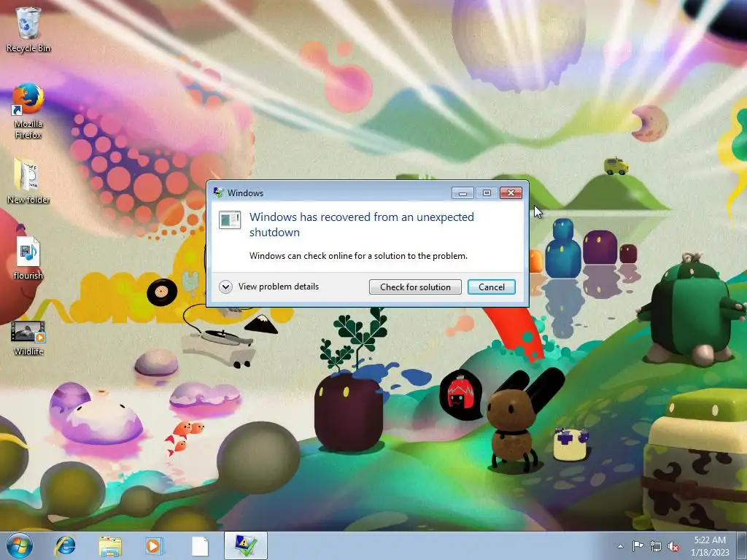Click the Show desktop strip
This screenshot has height=560, width=747.
[742, 545]
